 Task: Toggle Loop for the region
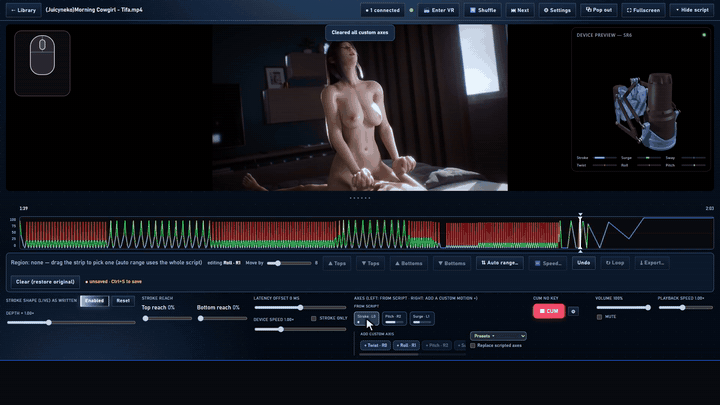[x=615, y=263]
